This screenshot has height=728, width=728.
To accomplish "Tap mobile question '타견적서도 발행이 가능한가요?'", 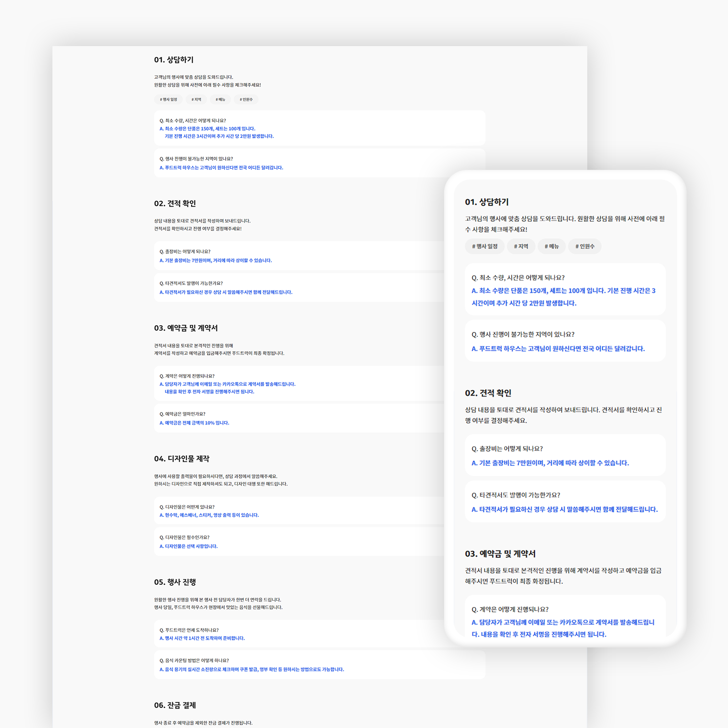I will point(516,495).
